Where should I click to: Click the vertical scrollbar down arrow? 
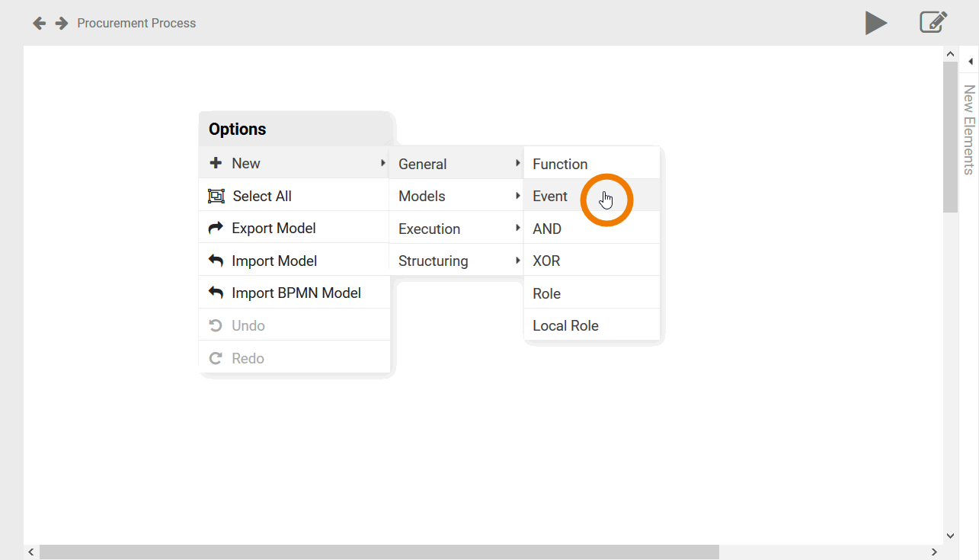[950, 536]
